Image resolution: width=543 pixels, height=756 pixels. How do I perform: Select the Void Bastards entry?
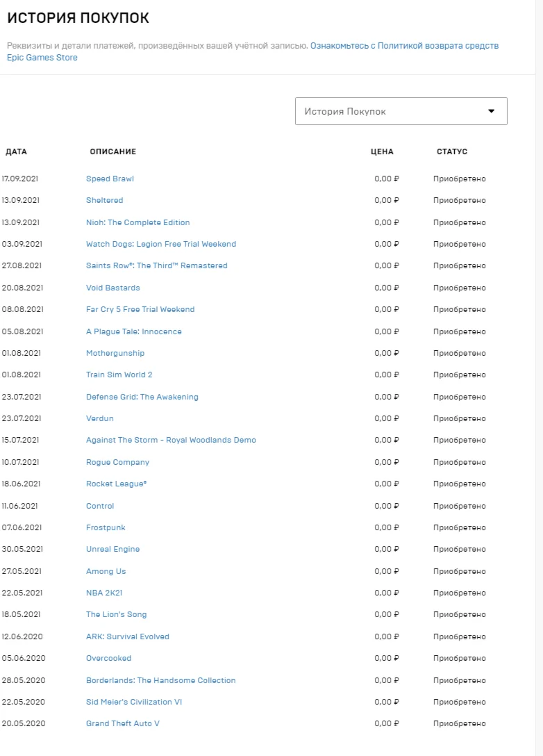tap(112, 288)
